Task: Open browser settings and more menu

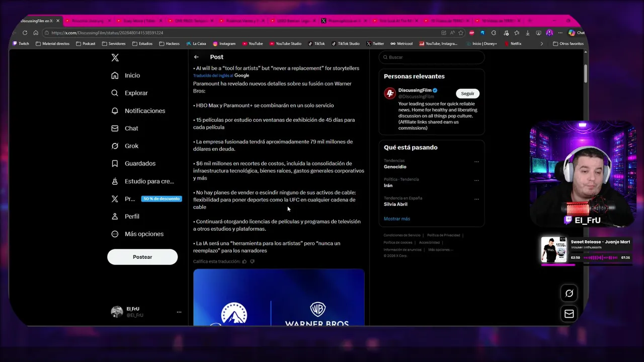Action: click(560, 33)
